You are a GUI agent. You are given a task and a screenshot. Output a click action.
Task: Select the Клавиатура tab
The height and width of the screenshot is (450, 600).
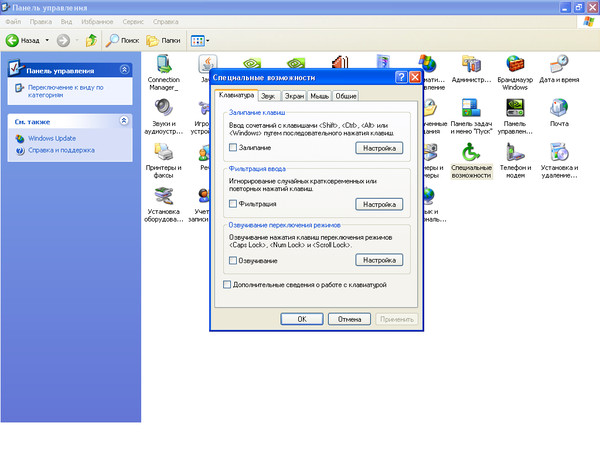click(x=236, y=95)
